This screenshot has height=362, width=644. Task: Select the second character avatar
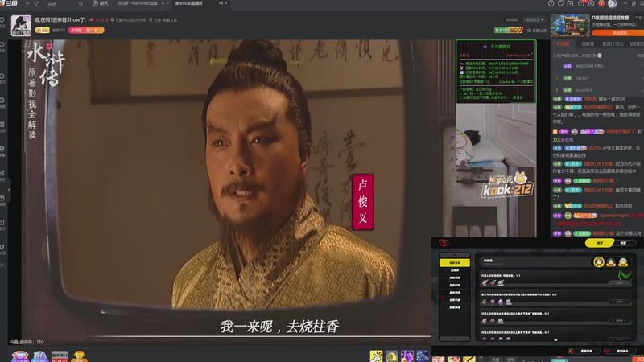[x=611, y=262]
